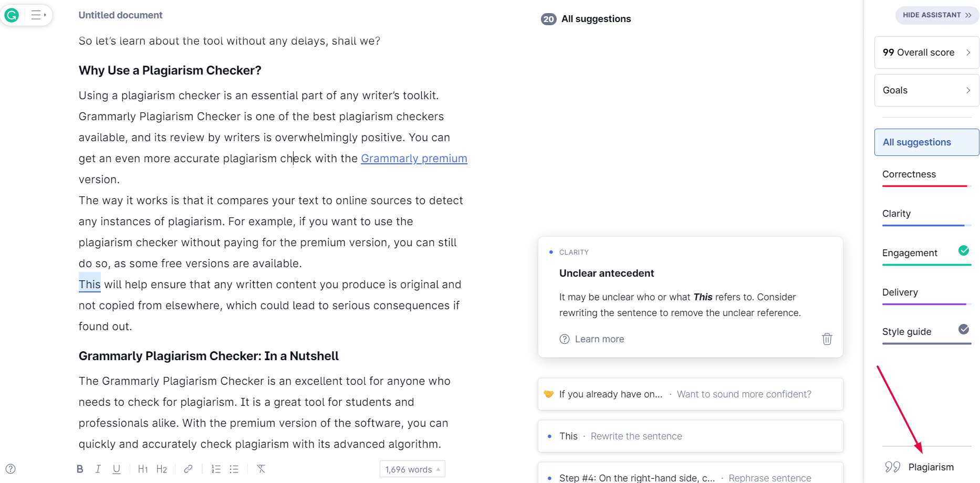Create a numbered list
This screenshot has height=483, width=980.
click(216, 469)
